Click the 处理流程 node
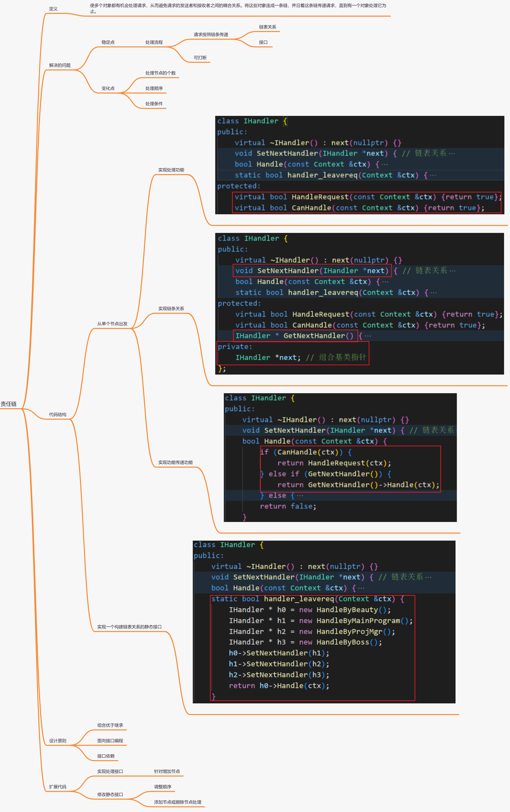Screen dimensions: 510x812 coord(154,42)
